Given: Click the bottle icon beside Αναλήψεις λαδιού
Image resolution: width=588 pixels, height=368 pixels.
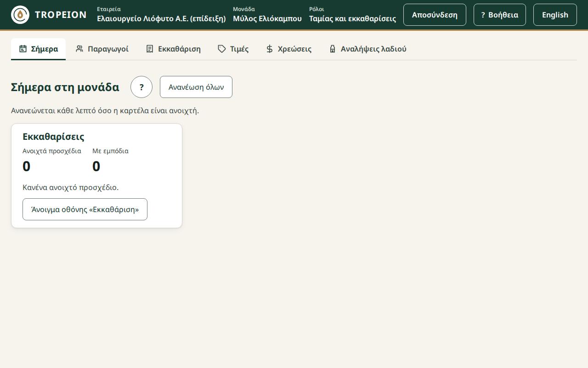Looking at the screenshot, I should pos(333,49).
